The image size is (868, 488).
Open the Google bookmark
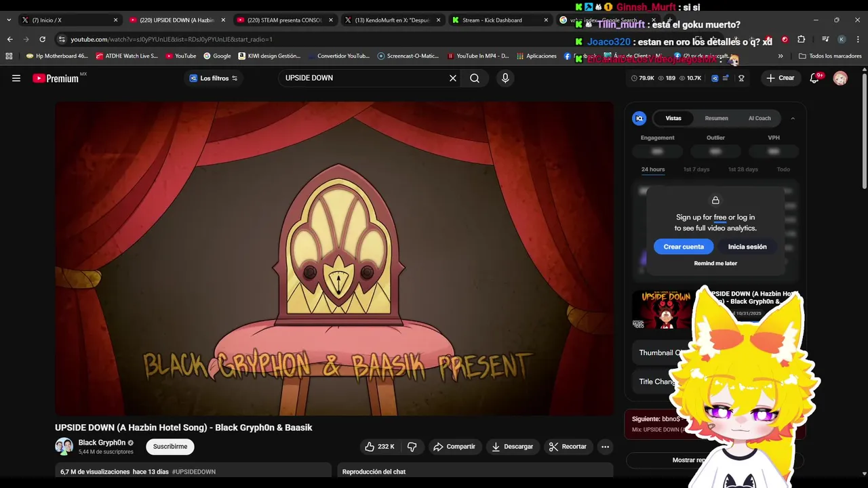[x=217, y=56]
